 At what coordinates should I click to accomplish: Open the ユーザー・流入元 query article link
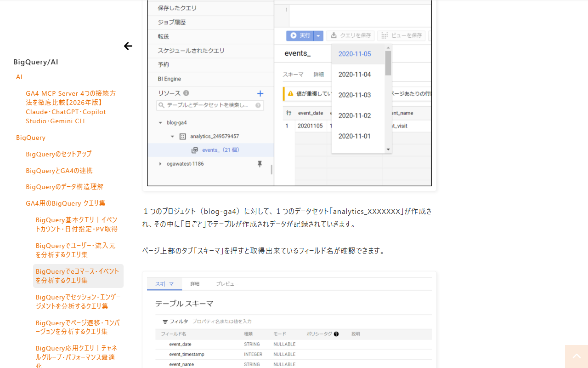(x=76, y=250)
